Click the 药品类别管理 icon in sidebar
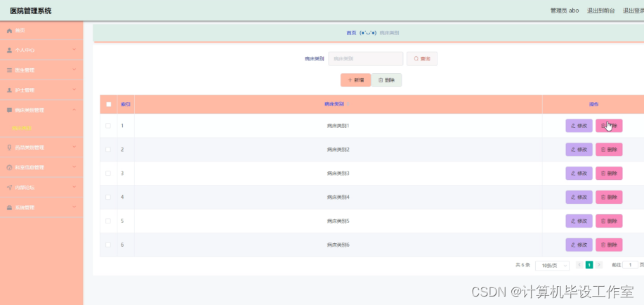 [9, 147]
